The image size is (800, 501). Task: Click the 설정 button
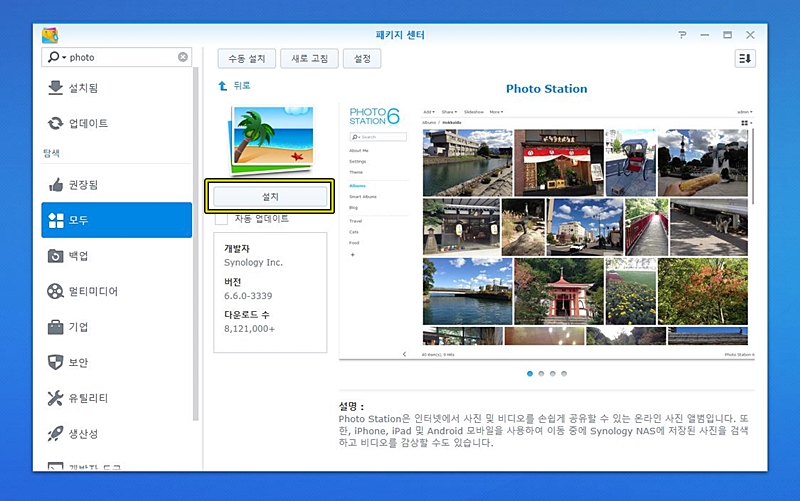pos(362,59)
